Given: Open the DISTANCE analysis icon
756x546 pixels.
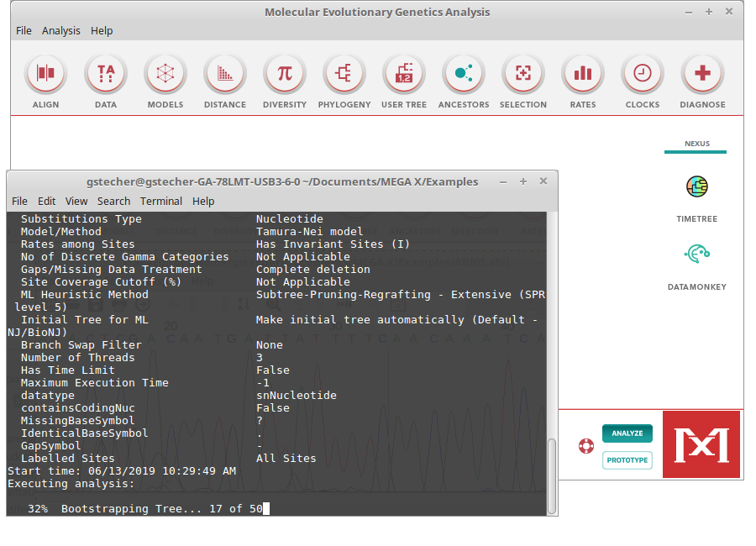Looking at the screenshot, I should click(x=225, y=74).
